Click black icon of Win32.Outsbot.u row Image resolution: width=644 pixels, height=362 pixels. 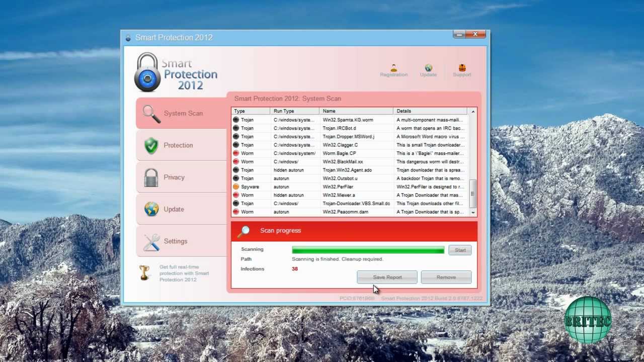point(235,178)
